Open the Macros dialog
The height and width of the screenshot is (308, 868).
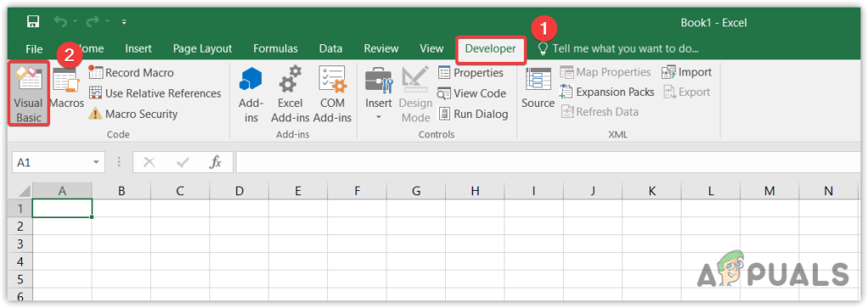(66, 88)
